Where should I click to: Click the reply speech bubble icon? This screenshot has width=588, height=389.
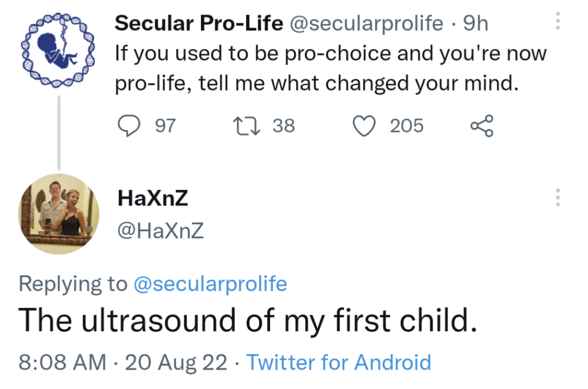click(x=129, y=125)
